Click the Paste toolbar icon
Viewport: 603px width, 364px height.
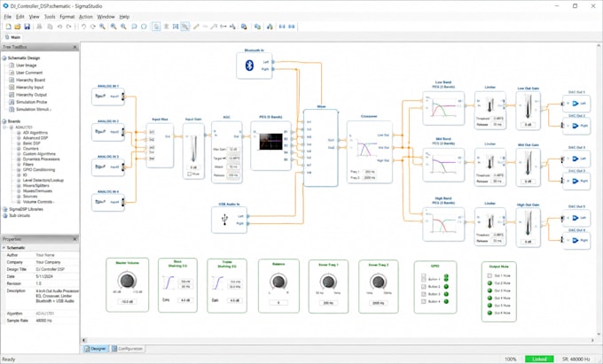(50, 27)
